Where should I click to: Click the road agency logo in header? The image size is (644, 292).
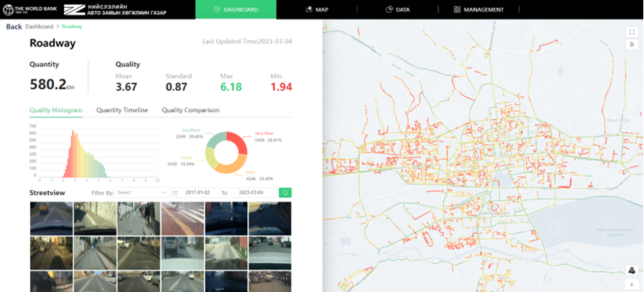click(x=107, y=9)
